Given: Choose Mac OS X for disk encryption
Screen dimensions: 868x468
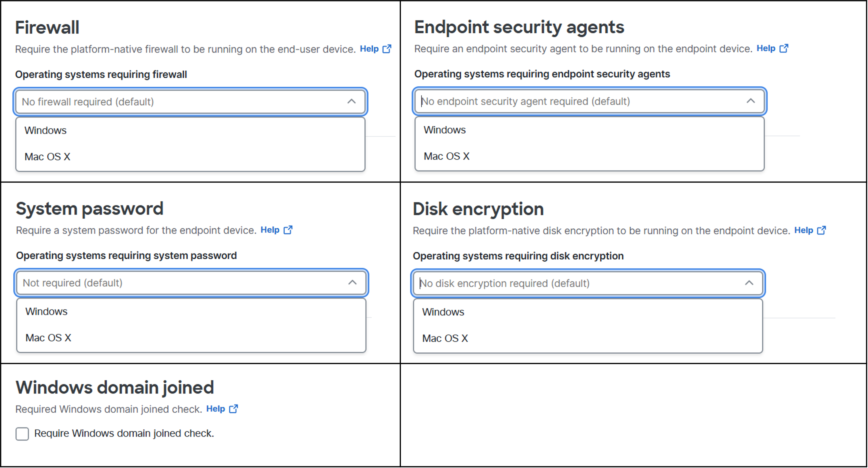Looking at the screenshot, I should 588,338.
